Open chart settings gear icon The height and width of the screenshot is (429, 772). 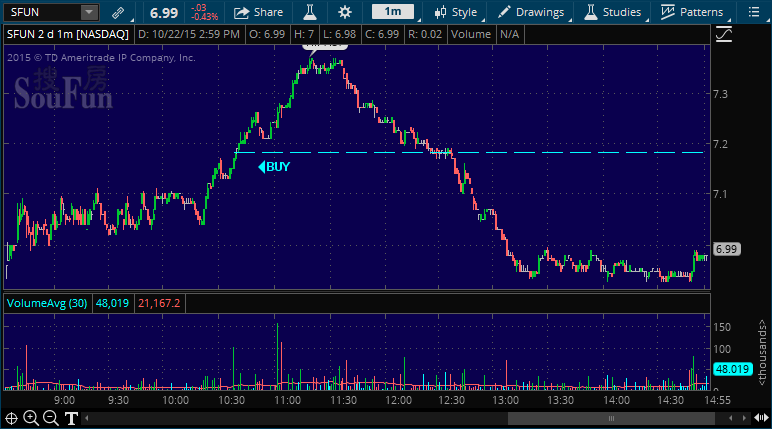[x=345, y=12]
